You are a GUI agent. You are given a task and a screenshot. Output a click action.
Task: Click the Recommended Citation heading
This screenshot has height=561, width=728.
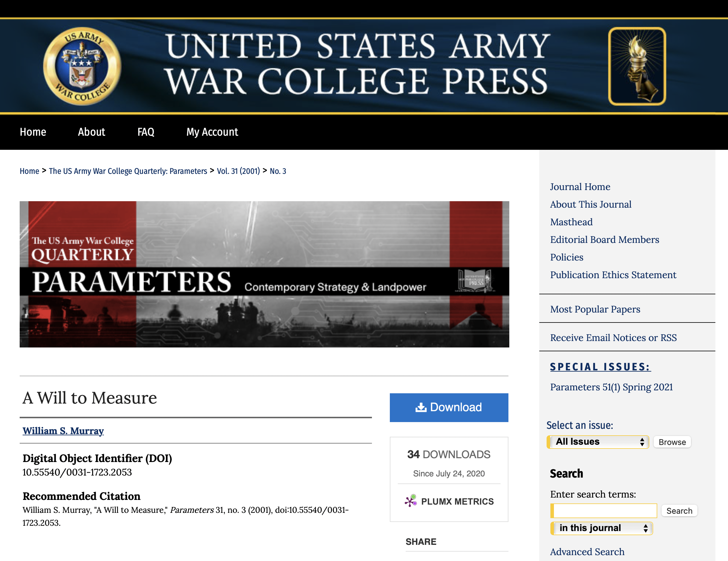click(82, 496)
